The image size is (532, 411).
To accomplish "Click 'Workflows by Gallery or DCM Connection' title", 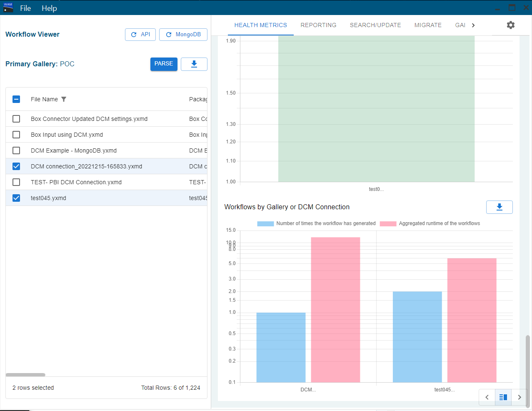I will (287, 207).
